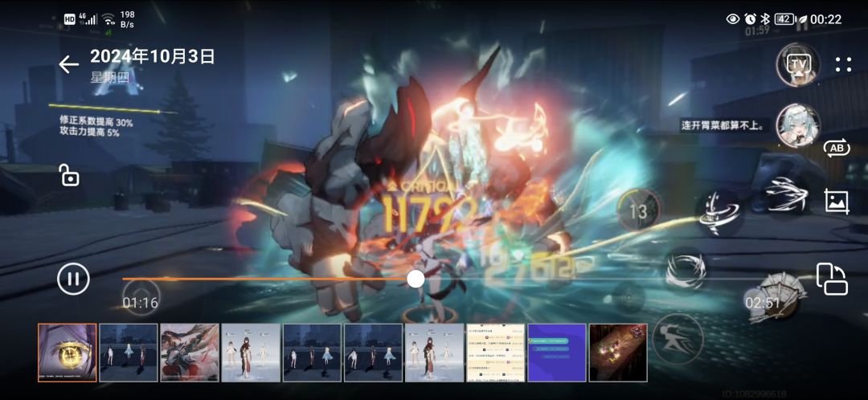The height and width of the screenshot is (400, 868).
Task: Tap the alarm clock status icon
Action: point(750,18)
